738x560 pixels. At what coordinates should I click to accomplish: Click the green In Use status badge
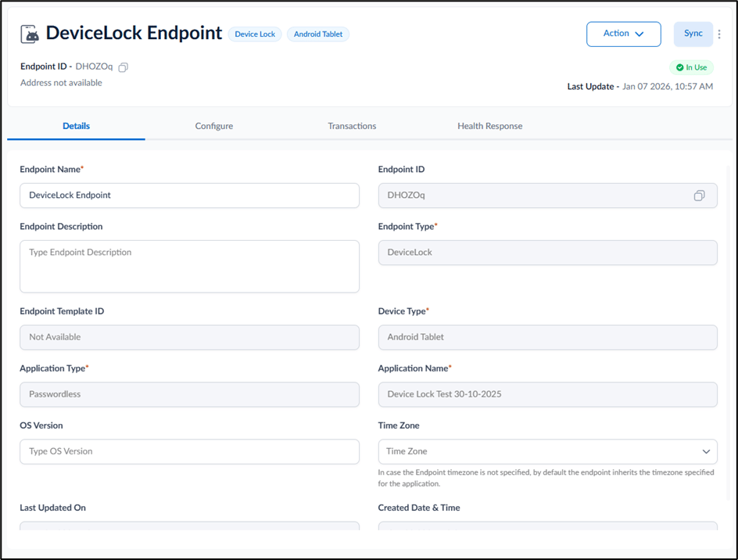pos(691,67)
